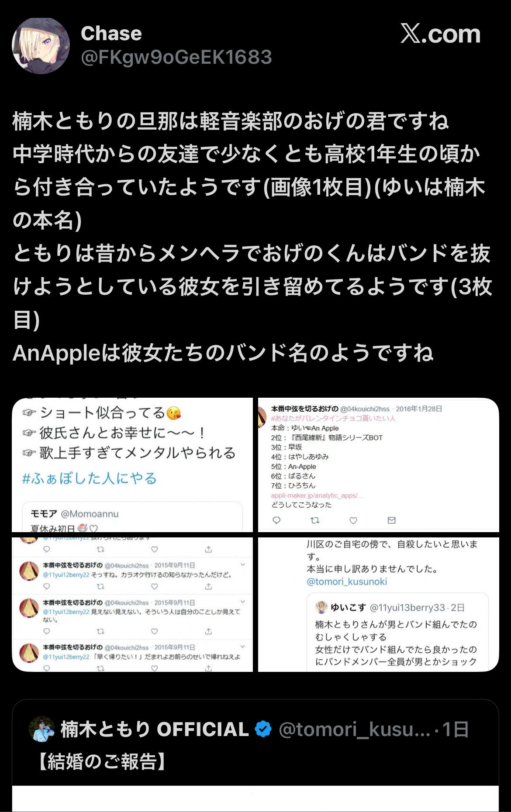Screen dimensions: 511x812
Task: Expand chevron on first 2015年9月11日 reply
Action: (243, 564)
